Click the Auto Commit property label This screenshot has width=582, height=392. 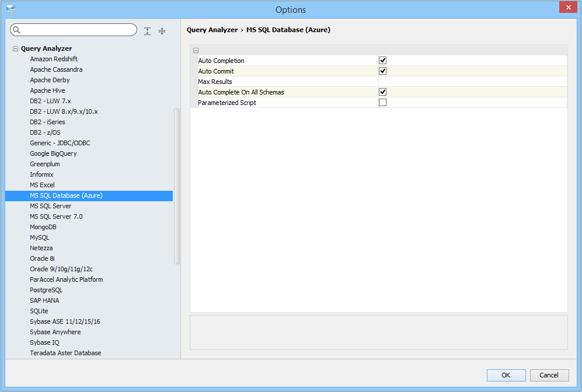216,71
